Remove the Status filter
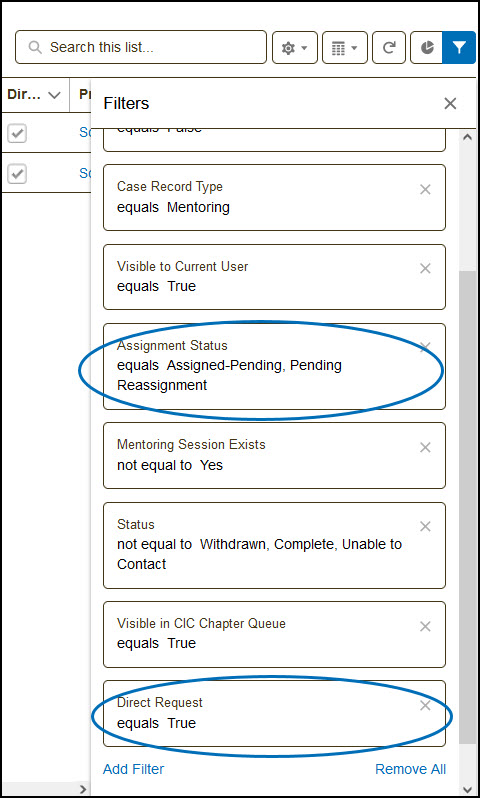Viewport: 481px width, 798px height. [x=425, y=526]
